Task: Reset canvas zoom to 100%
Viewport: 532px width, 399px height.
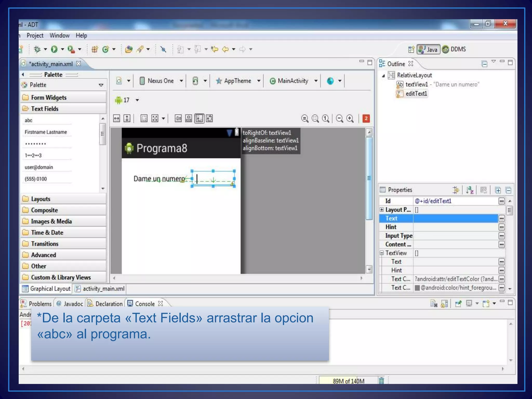Action: 325,118
